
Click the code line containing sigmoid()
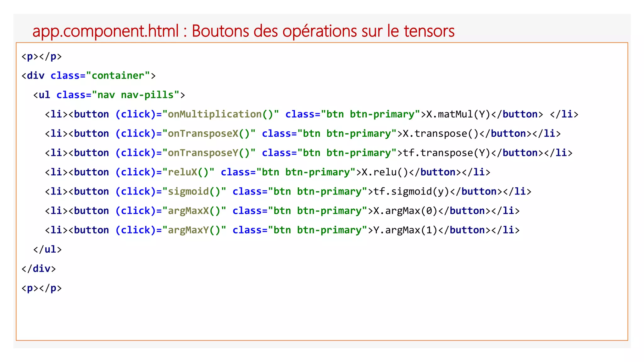(288, 192)
